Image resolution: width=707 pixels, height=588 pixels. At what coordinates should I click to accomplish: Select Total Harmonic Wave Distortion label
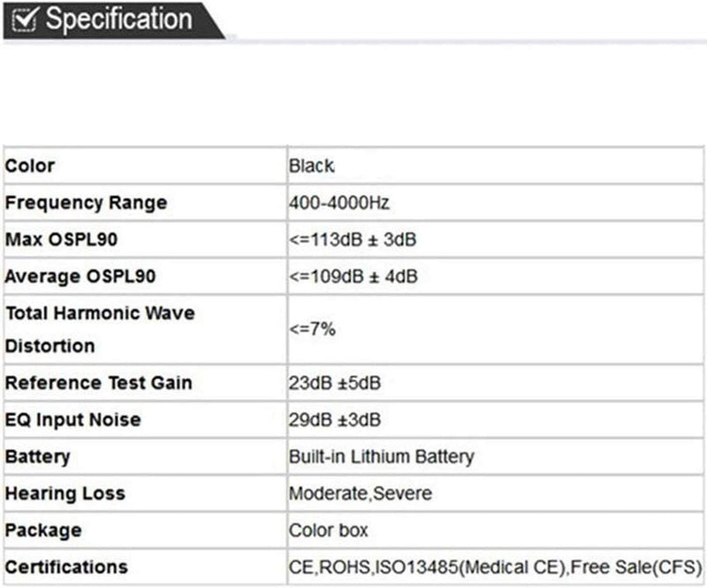(100, 329)
